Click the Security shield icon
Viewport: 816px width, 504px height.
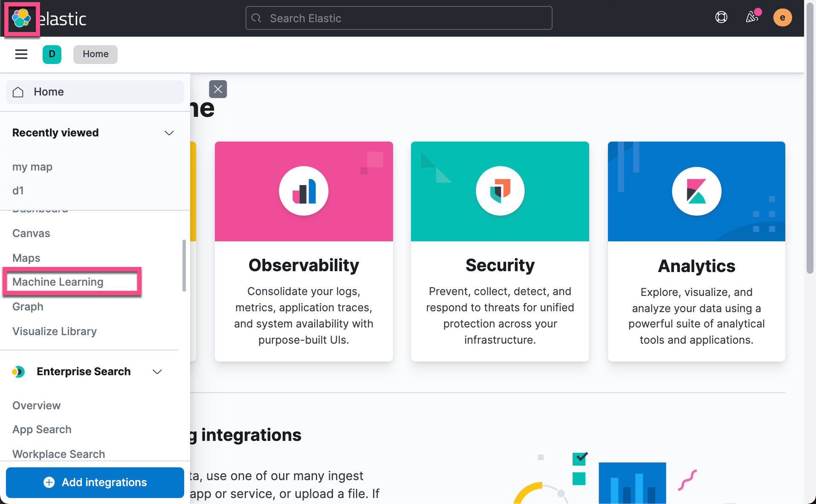500,191
